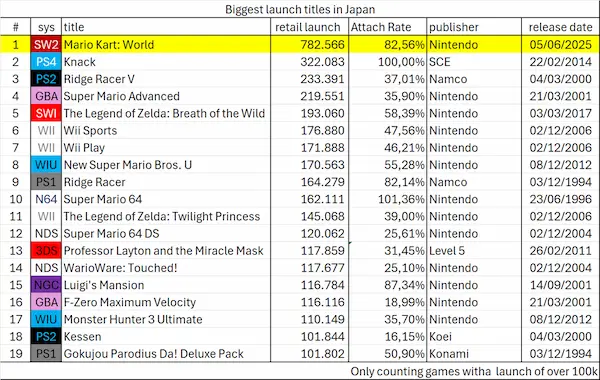Click the blue PS4 system cell

pos(46,62)
